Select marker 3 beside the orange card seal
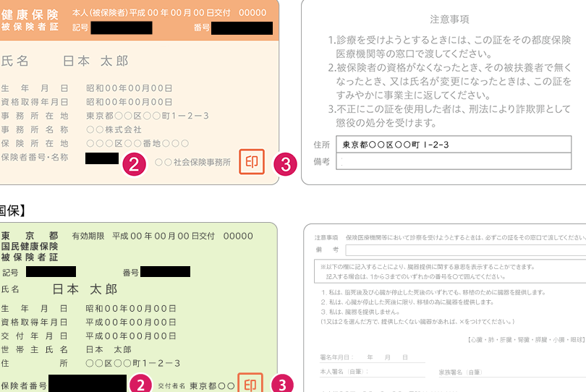Screen dimensions: 586x392 [x=286, y=163]
